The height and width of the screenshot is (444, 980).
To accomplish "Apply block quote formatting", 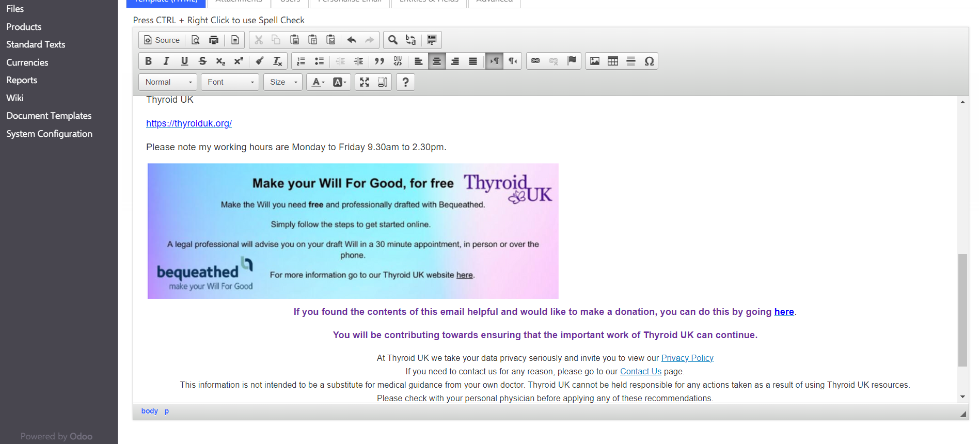I will coord(380,61).
